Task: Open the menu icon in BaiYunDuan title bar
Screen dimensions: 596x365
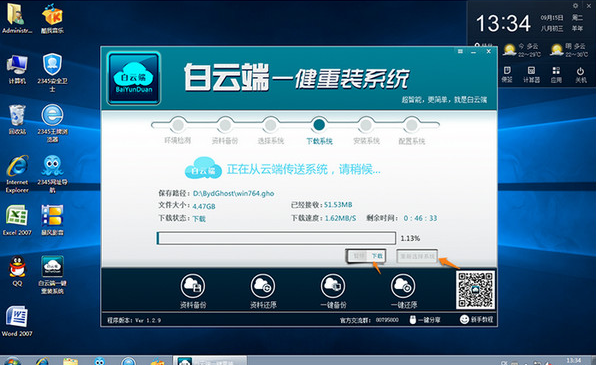Action: pos(460,51)
